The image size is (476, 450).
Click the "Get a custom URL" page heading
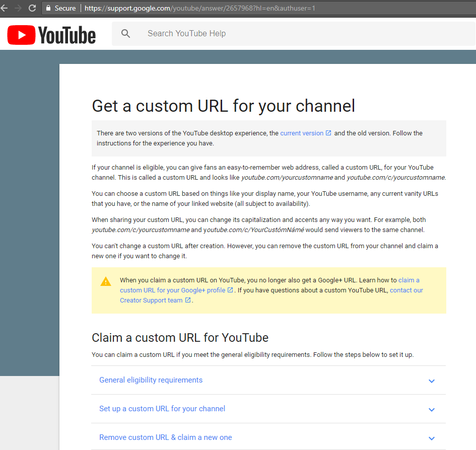point(223,106)
